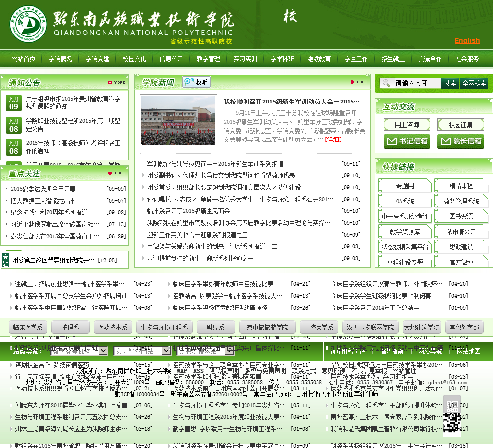Select the 医药技术系 department tab
The width and height of the screenshot is (493, 448).
click(113, 328)
